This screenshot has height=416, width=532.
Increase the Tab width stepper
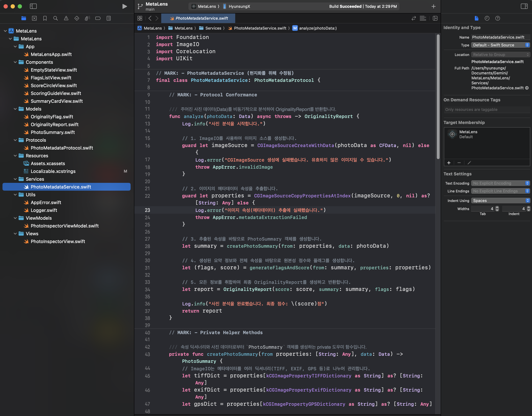point(497,207)
